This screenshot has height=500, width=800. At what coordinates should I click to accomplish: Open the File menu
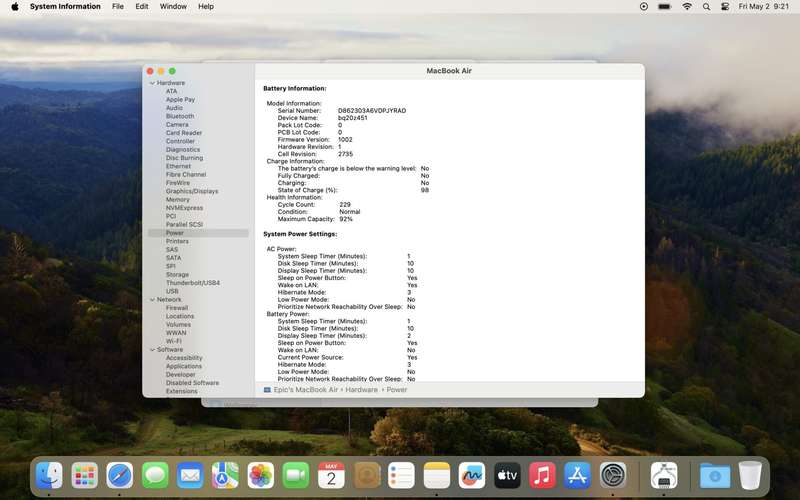point(118,7)
